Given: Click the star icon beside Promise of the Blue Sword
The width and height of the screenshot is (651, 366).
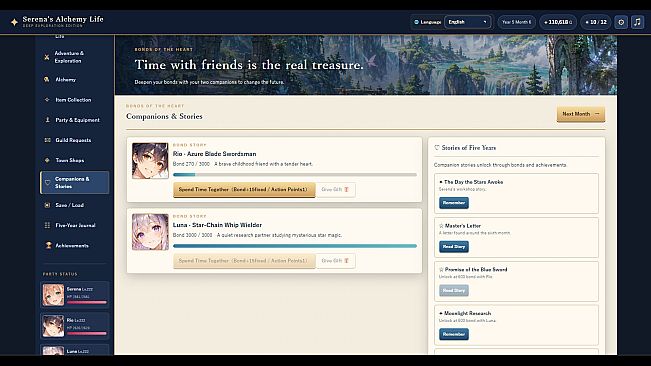Looking at the screenshot, I should click(x=441, y=270).
